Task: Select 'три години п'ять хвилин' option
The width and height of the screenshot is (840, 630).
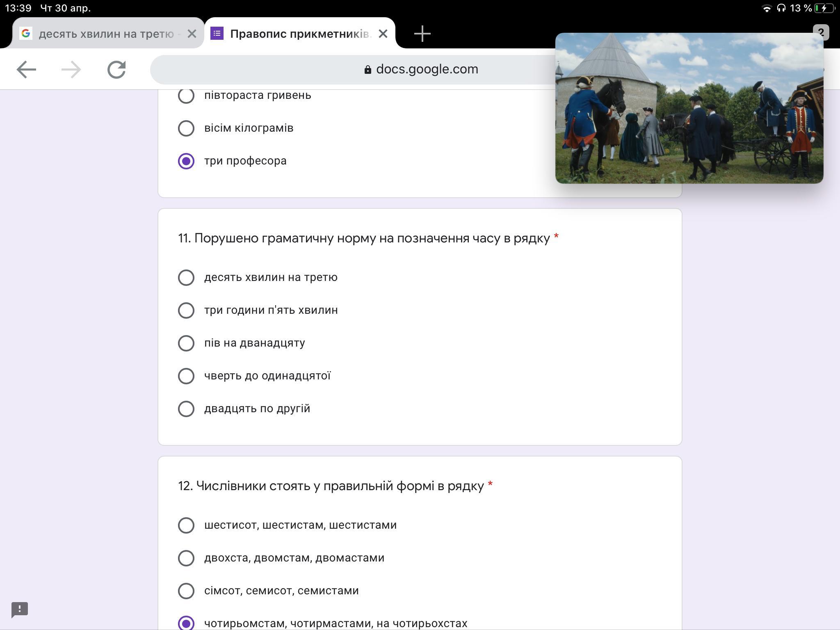Action: coord(186,310)
